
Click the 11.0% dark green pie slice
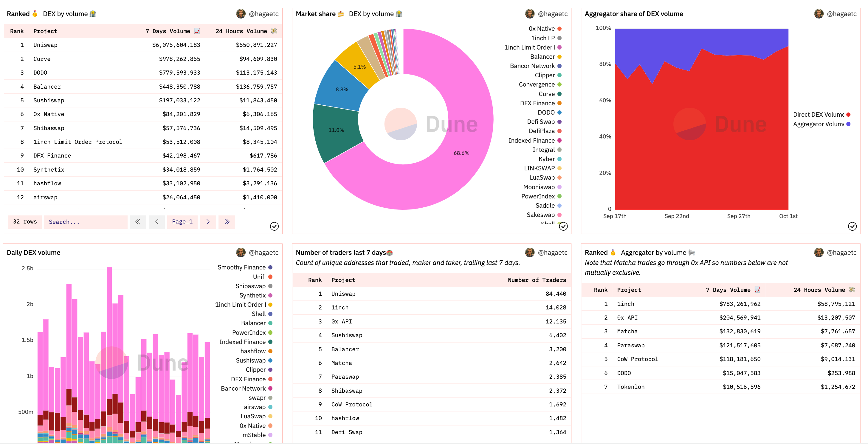click(336, 130)
